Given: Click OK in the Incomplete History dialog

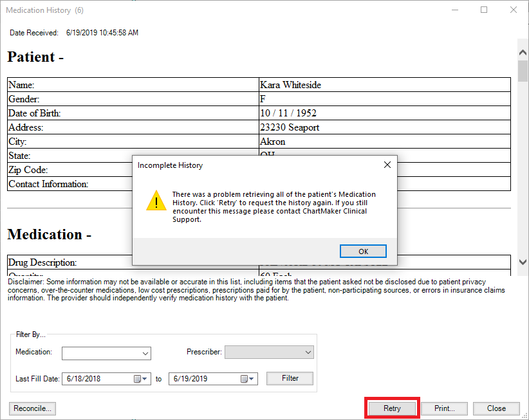Looking at the screenshot, I should coord(363,251).
